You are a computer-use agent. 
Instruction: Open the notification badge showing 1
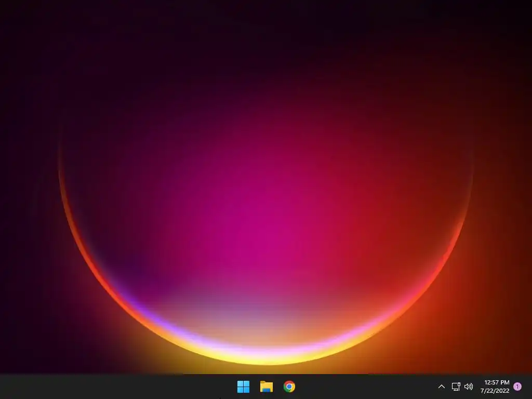pos(517,387)
